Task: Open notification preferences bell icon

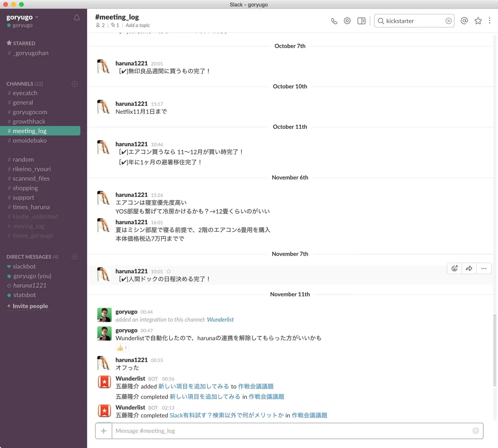Action: (x=77, y=18)
